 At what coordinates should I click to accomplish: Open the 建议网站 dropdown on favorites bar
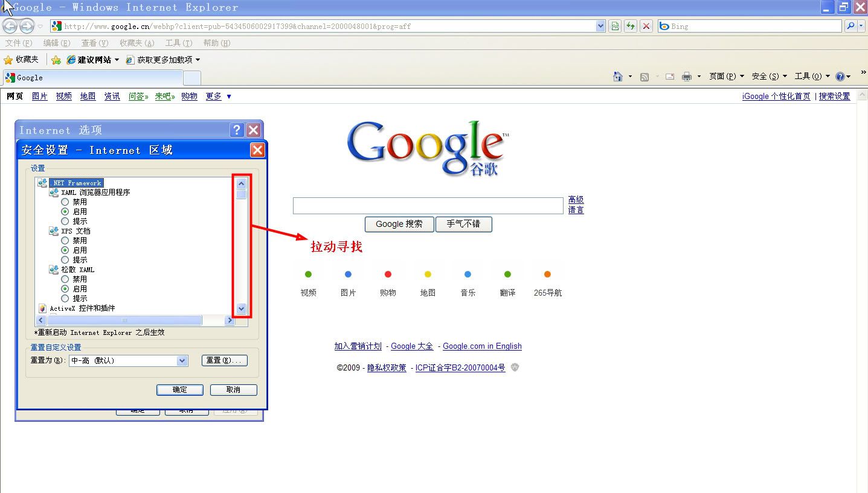[x=117, y=60]
